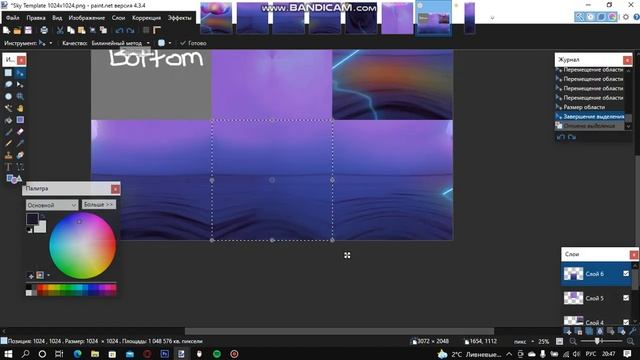The height and width of the screenshot is (360, 640).
Task: Select the Move Selection tool
Action: 20,84
